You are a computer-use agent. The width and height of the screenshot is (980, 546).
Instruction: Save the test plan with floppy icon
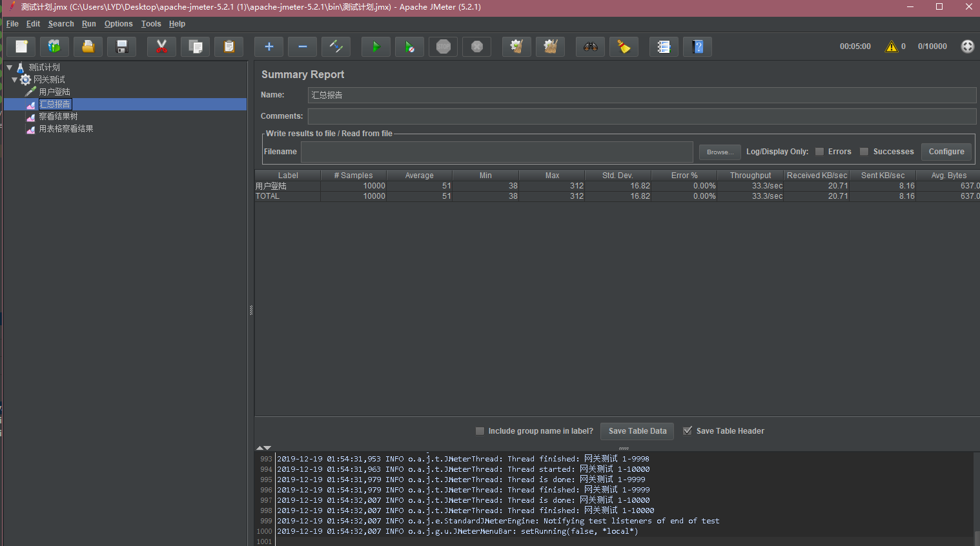[122, 46]
